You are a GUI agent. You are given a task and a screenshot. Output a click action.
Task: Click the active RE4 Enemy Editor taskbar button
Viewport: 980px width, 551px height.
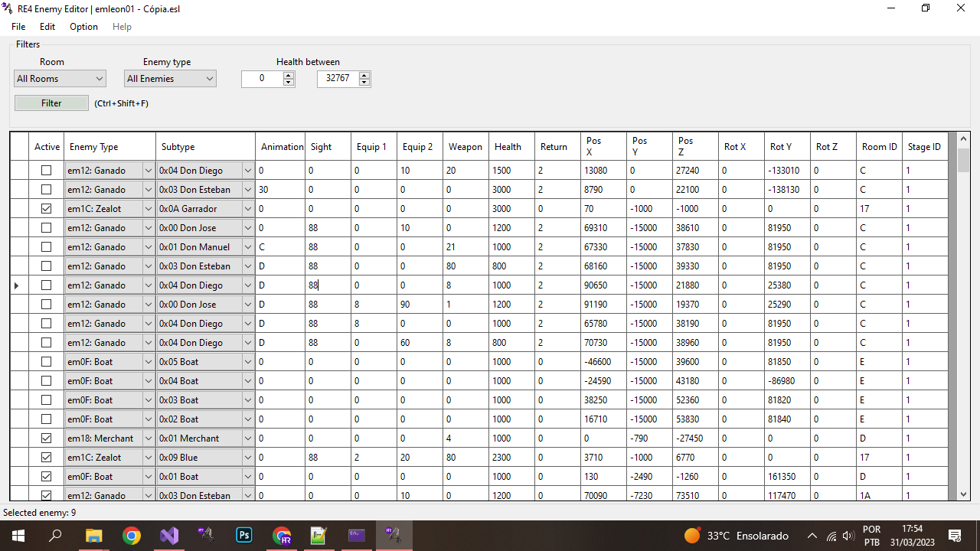tap(394, 536)
